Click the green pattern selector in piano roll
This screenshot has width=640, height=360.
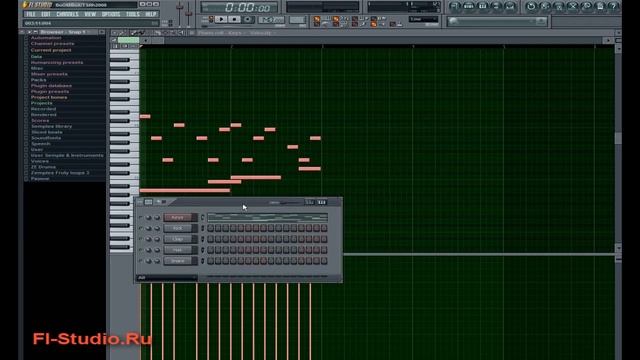[x=129, y=40]
